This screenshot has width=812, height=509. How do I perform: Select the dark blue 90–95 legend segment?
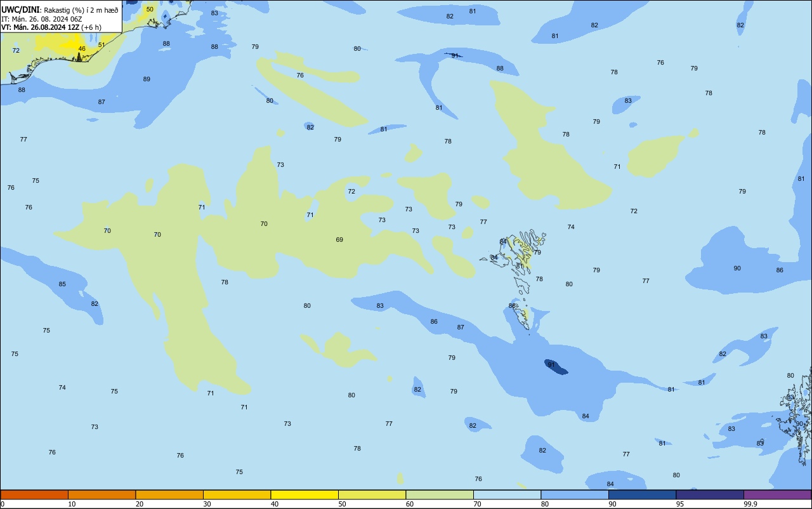(x=642, y=494)
